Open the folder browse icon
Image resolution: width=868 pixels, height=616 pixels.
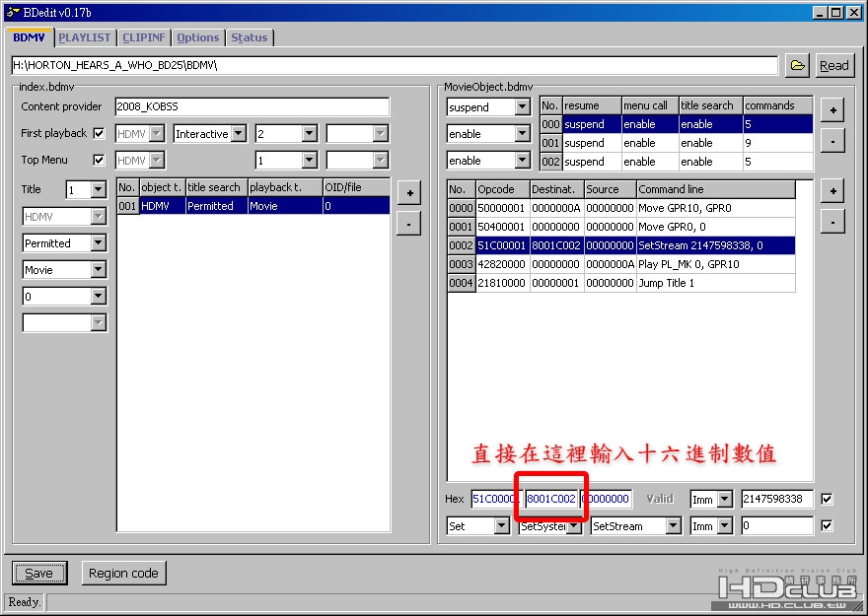click(797, 65)
